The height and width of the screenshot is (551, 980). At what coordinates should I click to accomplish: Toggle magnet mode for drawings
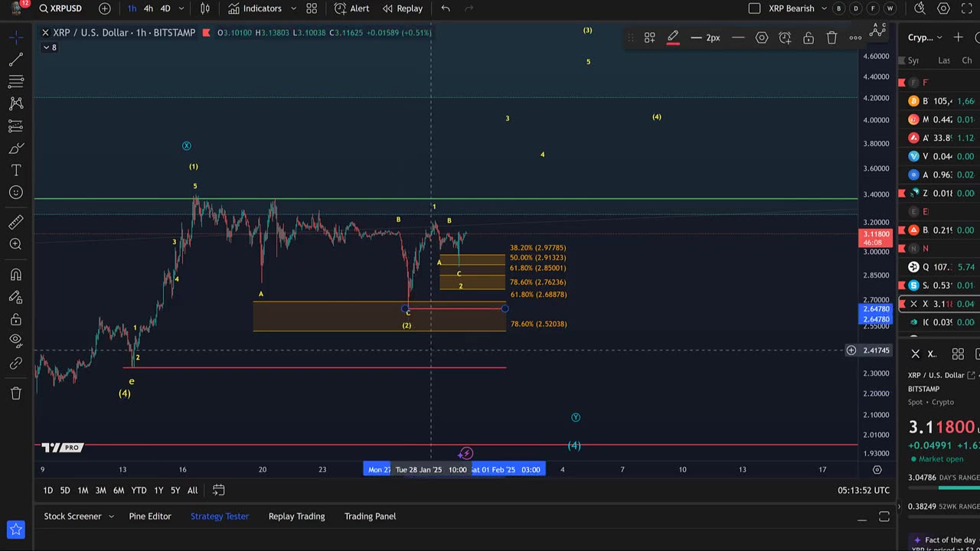point(15,275)
